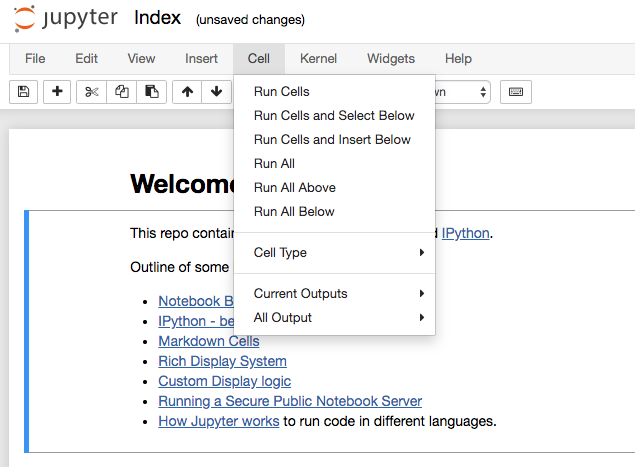Paste cells below icon
Screen dimensions: 635x467
[x=151, y=92]
